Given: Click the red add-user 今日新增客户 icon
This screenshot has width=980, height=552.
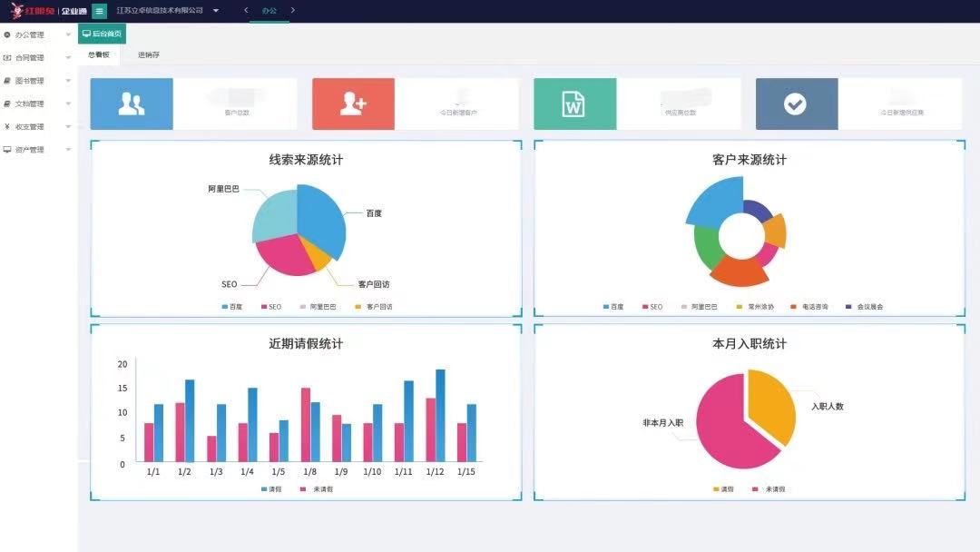Looking at the screenshot, I should [x=353, y=103].
